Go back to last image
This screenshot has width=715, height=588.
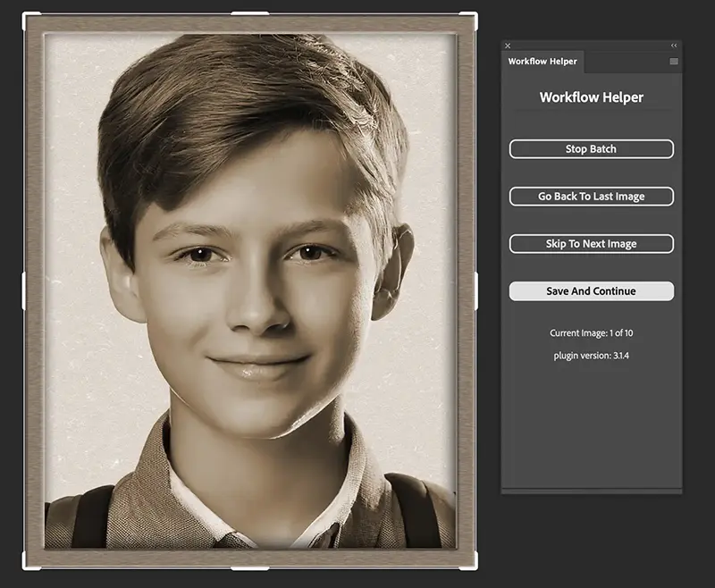point(591,197)
